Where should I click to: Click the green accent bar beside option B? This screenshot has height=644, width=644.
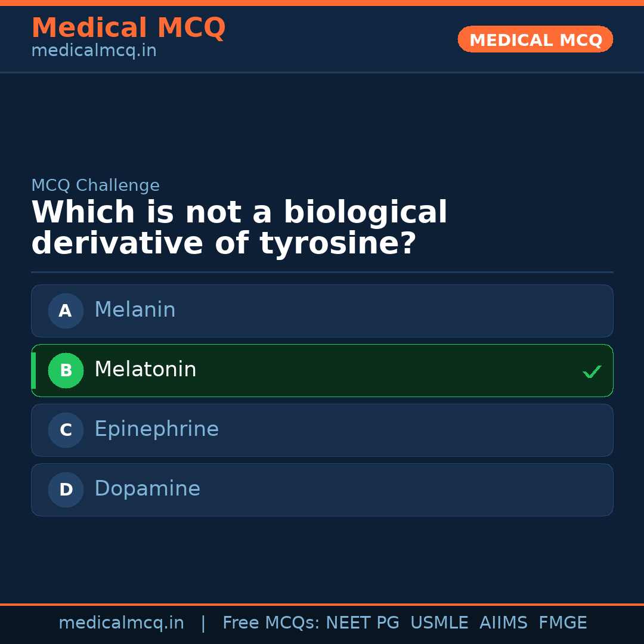33,370
